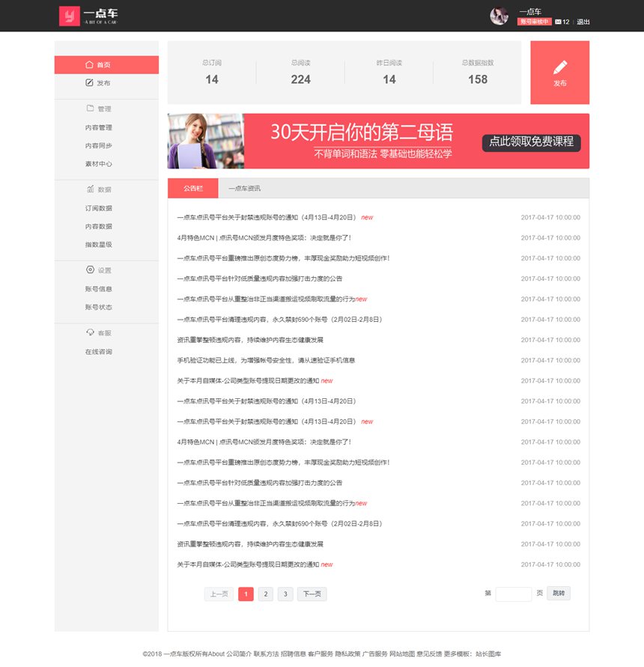This screenshot has width=644, height=667.
Task: Click the page number input field
Action: click(x=513, y=594)
